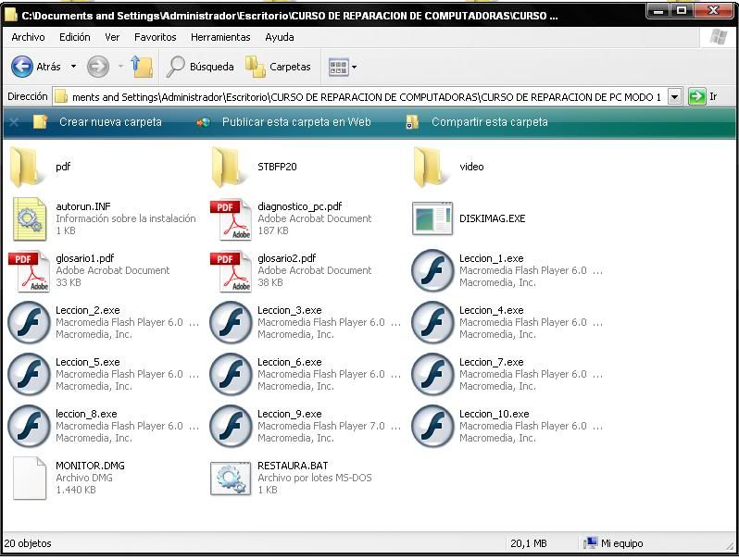This screenshot has height=560, width=739.
Task: Click the Compartir carpeta icon
Action: pyautogui.click(x=412, y=122)
